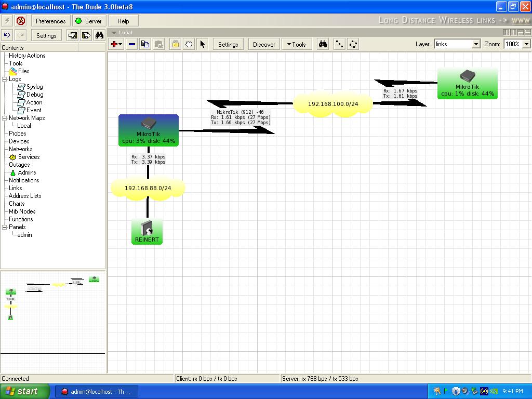The width and height of the screenshot is (532, 399).
Task: Click the Discover button
Action: point(264,44)
